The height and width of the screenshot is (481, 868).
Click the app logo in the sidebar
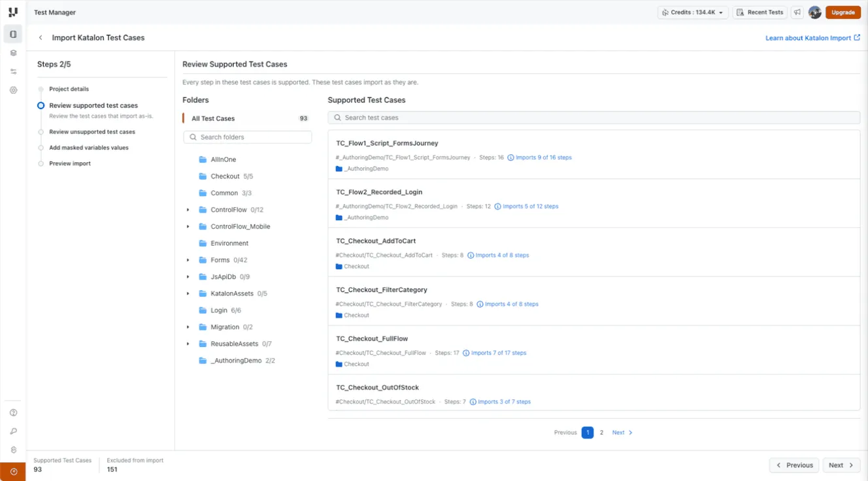[13, 12]
